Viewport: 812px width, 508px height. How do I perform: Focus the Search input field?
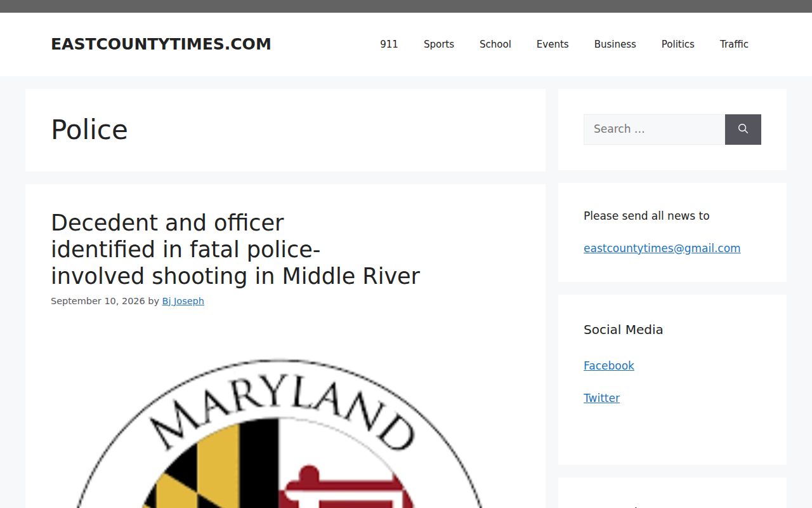click(x=654, y=130)
